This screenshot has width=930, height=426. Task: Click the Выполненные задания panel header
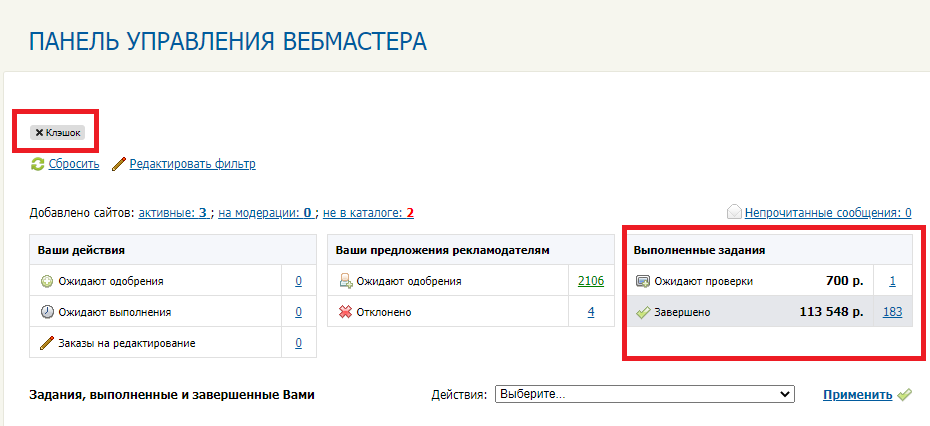[x=770, y=250]
